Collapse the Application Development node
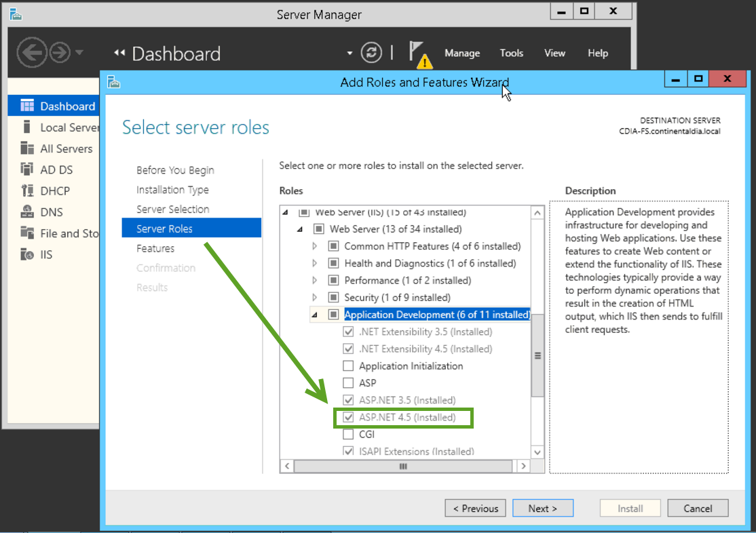 pos(314,315)
